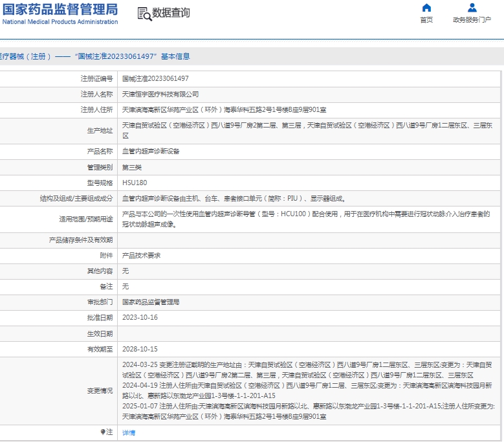Click approval department 国家药品监督管理局 value
The image size is (504, 446).
151,302
